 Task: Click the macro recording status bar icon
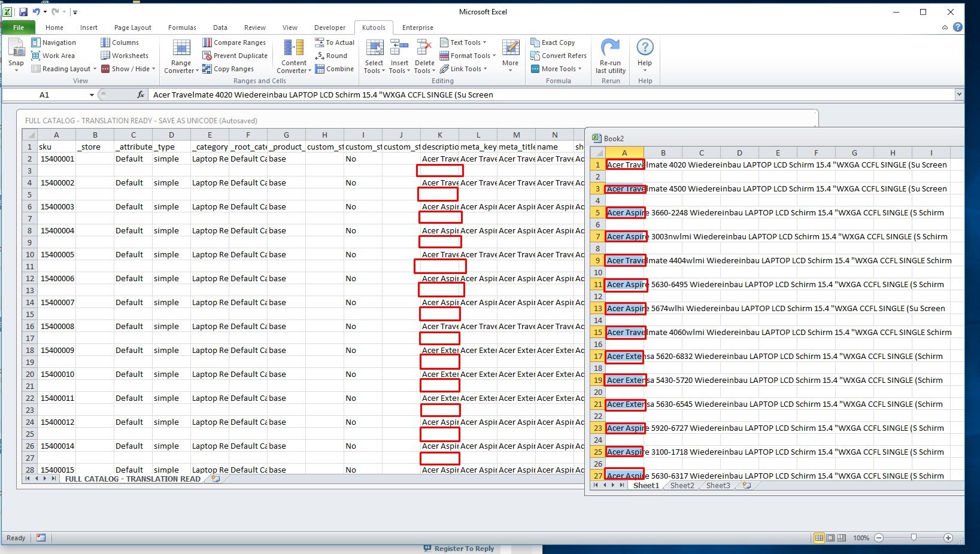(x=41, y=538)
